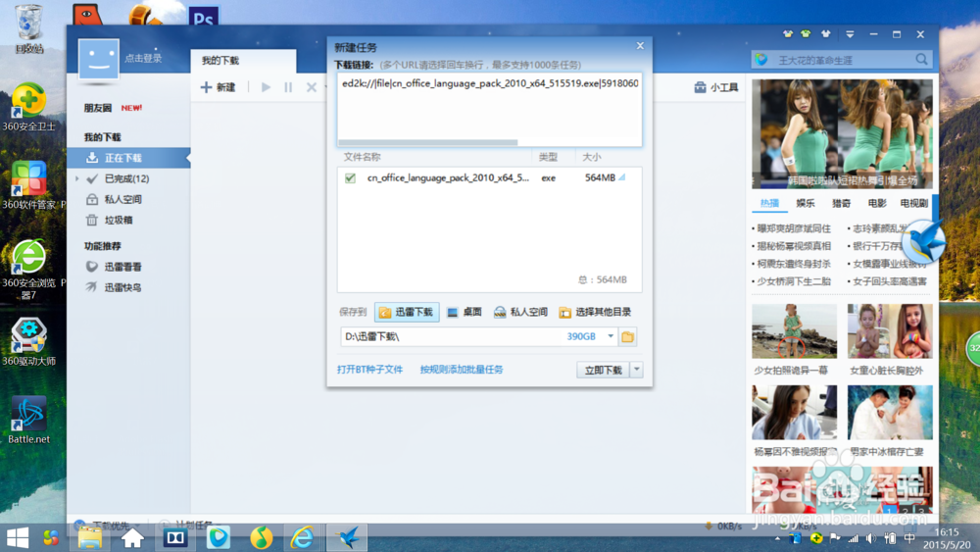The image size is (980, 552).
Task: Select cn_office_language_pack_2010_x64 file row name
Action: (448, 178)
